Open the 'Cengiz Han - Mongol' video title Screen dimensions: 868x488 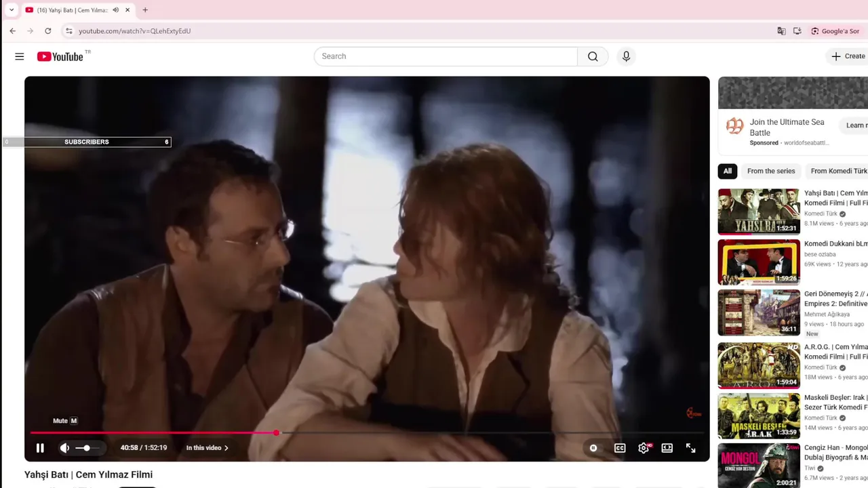(x=836, y=453)
